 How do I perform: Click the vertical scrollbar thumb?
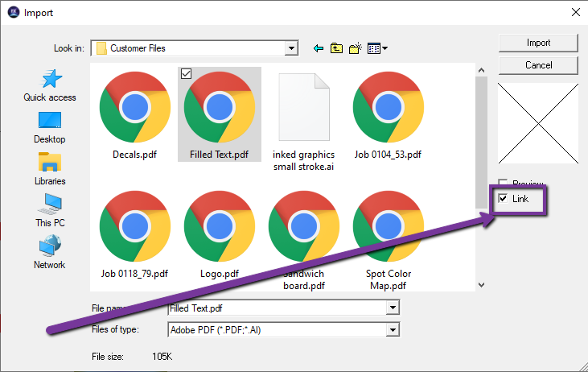point(482,143)
